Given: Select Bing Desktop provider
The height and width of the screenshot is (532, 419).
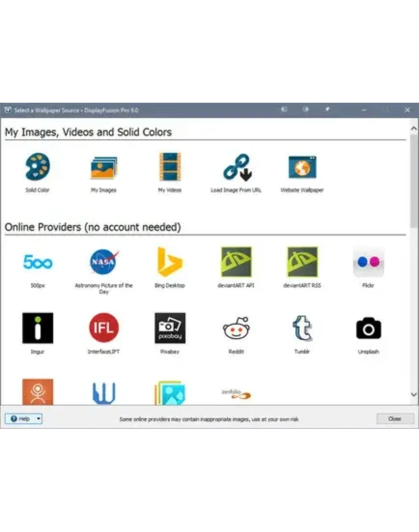Looking at the screenshot, I should coord(170,262).
